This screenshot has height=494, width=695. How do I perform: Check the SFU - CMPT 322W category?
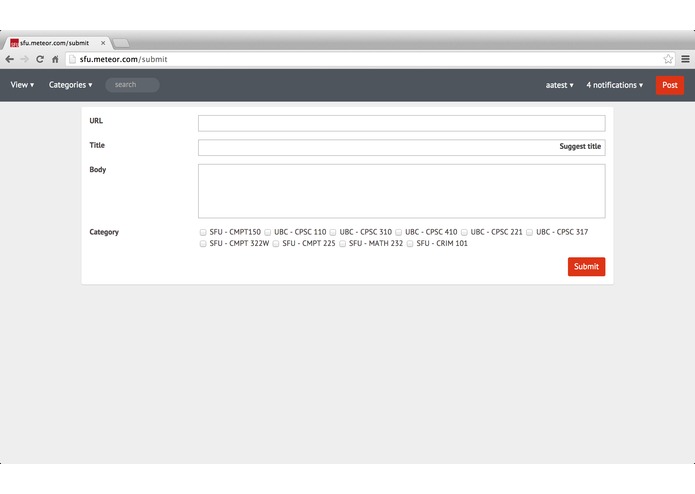(203, 244)
